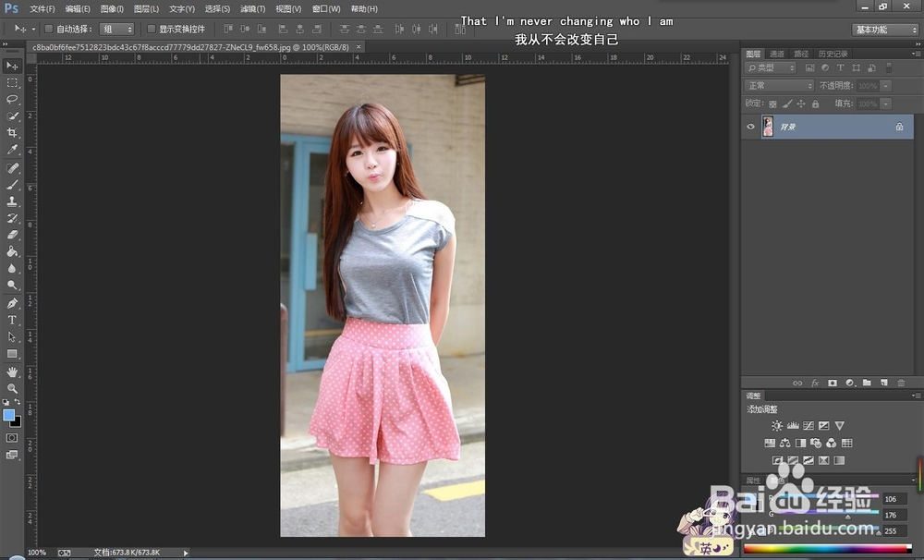Delete layer trash icon
Image resolution: width=924 pixels, height=560 pixels.
(x=901, y=383)
